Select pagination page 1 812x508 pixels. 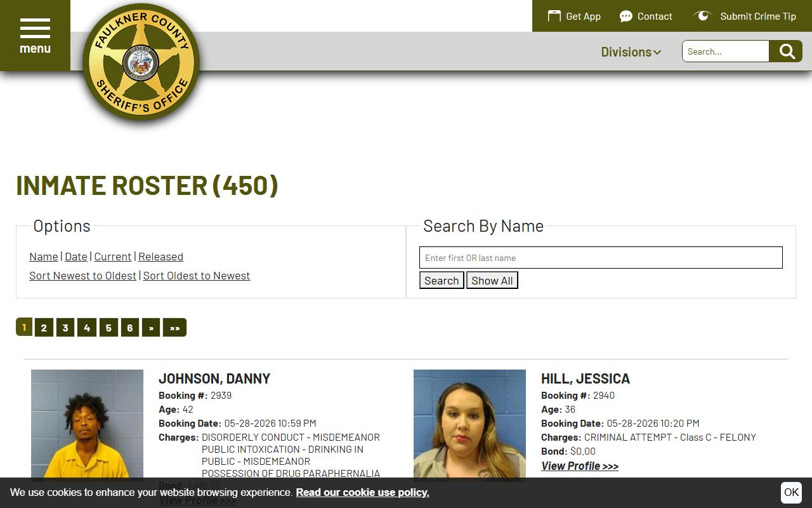[x=24, y=327]
